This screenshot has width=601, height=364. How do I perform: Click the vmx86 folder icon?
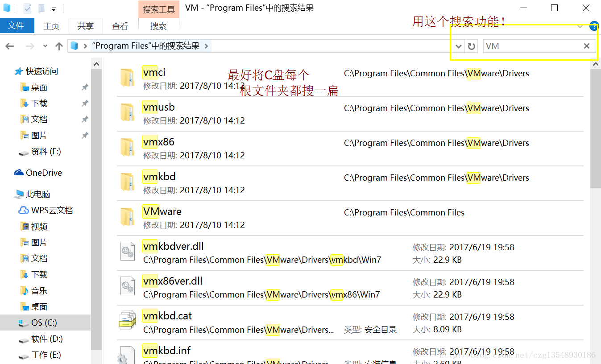point(127,148)
